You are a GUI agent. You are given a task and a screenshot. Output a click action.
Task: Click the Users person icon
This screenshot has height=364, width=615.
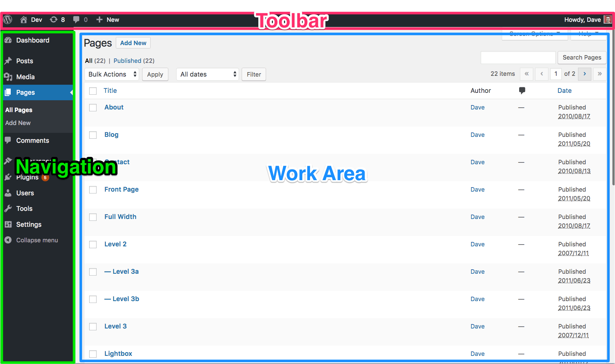click(8, 193)
